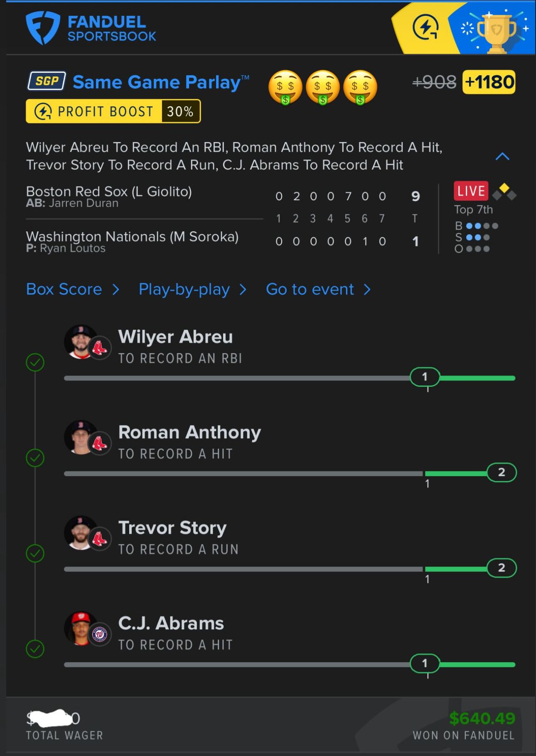Click the green check beside Wilyer Abreu
This screenshot has width=536, height=756.
click(35, 362)
